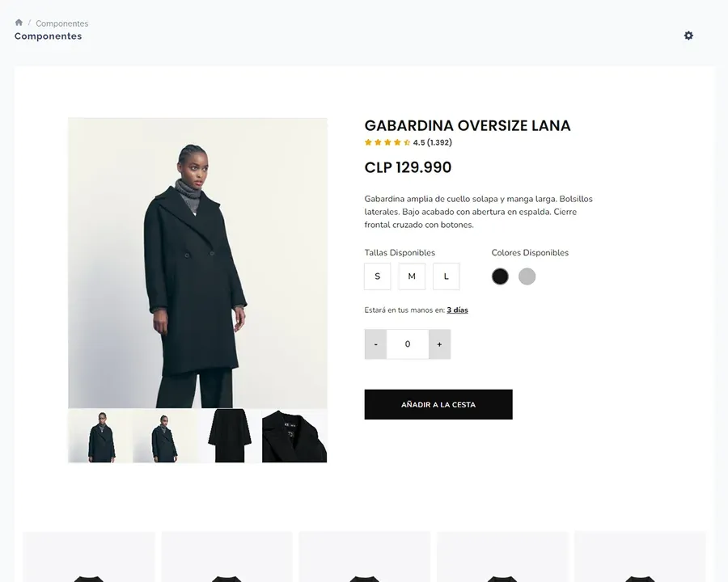Click the star rating icons
This screenshot has height=582, width=728.
coord(387,142)
